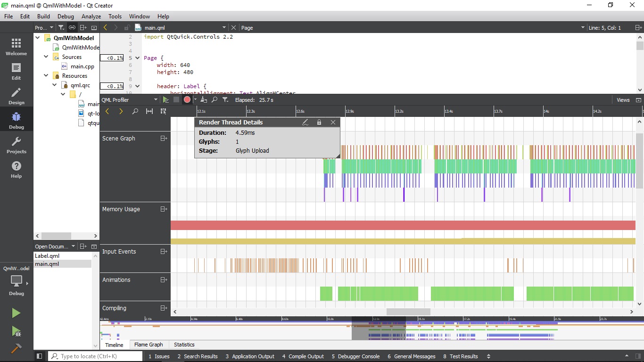Screen dimensions: 644x362
Task: Start QML Profiler analysis with the play icon
Action: [x=165, y=100]
